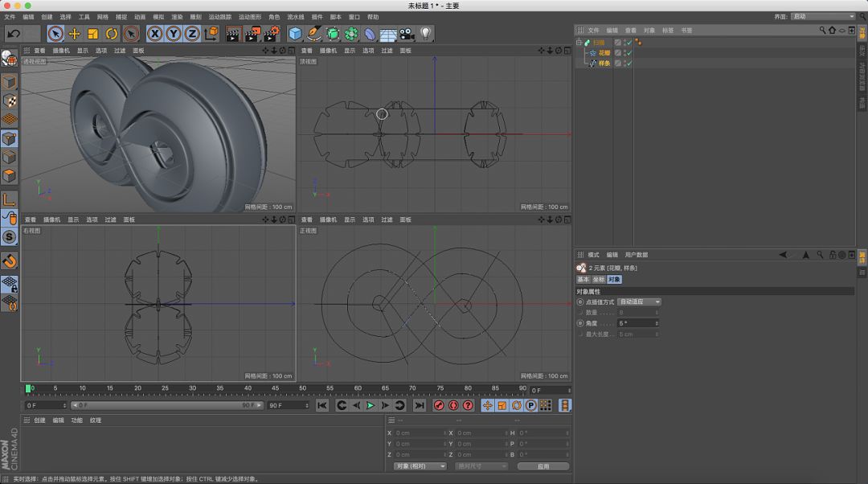Click the Undo arrow icon
This screenshot has height=484, width=868.
click(14, 34)
